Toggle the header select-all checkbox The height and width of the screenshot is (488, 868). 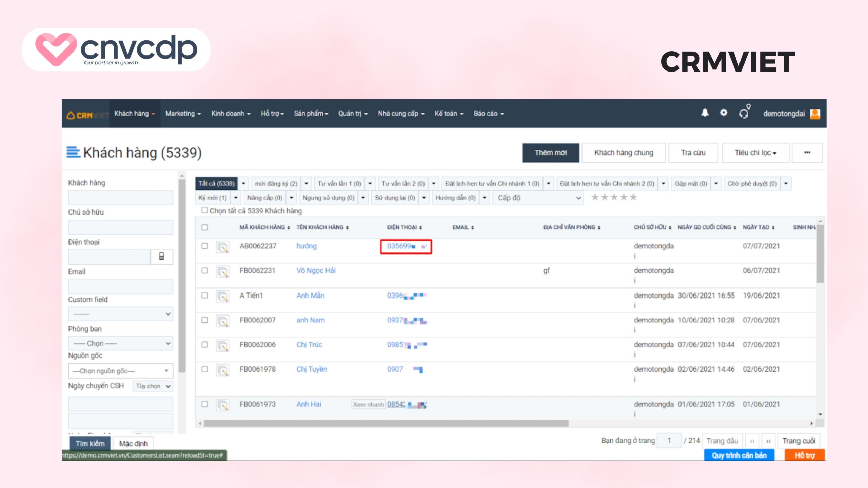click(204, 227)
